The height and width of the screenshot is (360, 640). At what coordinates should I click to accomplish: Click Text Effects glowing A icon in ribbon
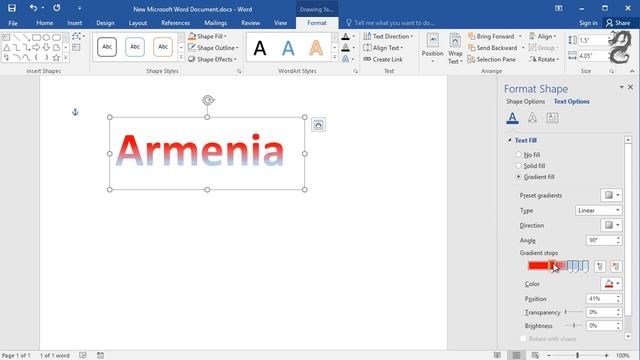point(345,59)
